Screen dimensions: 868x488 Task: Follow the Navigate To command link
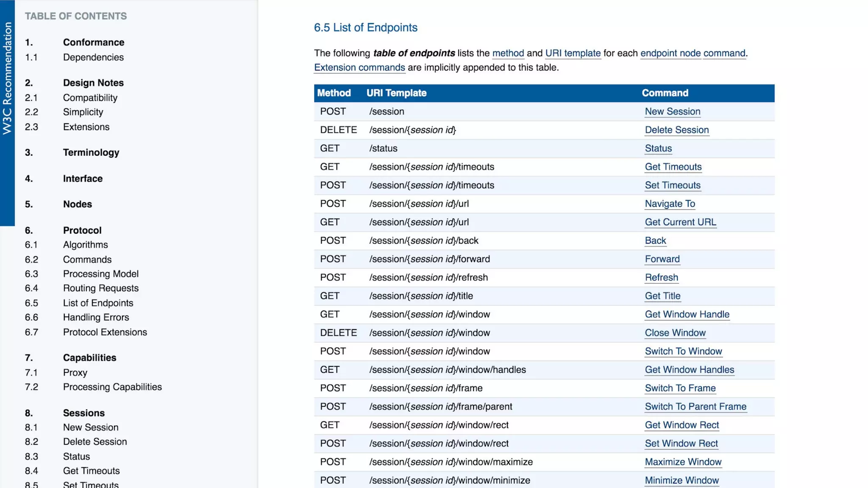coord(670,204)
